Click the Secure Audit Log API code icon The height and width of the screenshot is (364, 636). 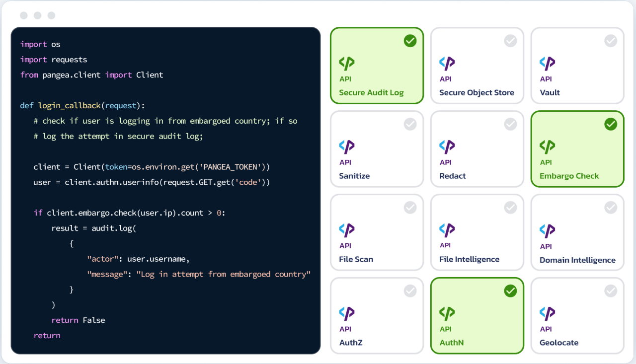click(x=347, y=63)
